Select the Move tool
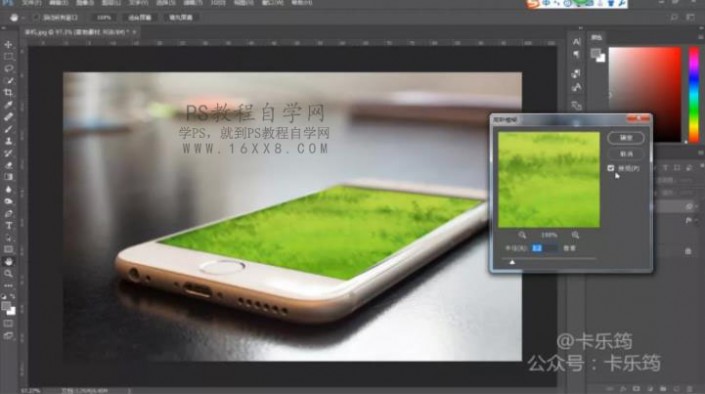 coord(9,45)
